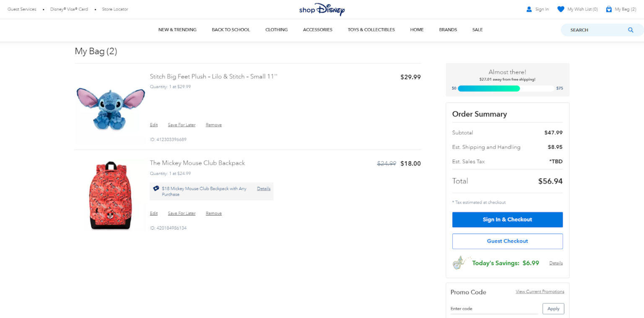Click the offer tag icon on backpack promo
This screenshot has width=644, height=318.
(x=156, y=188)
